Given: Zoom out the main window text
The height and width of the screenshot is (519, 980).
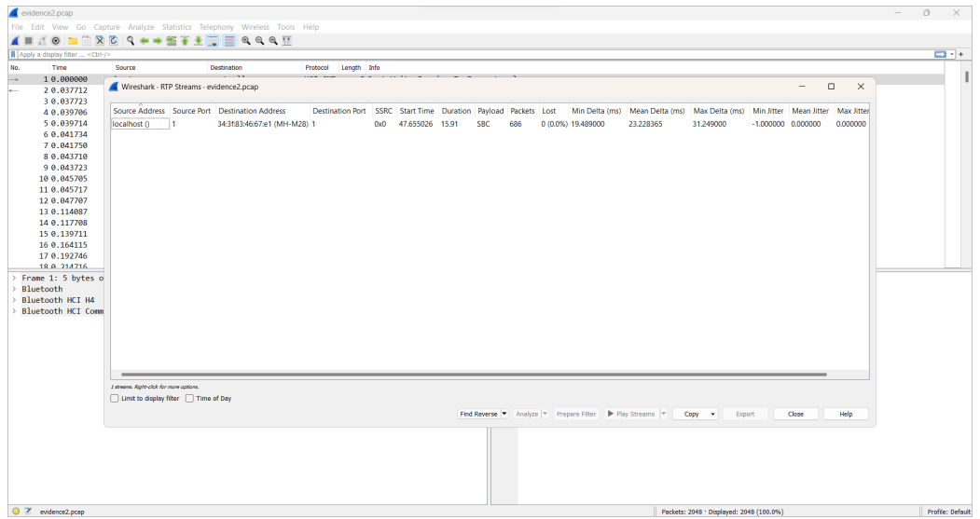Looking at the screenshot, I should tap(260, 41).
